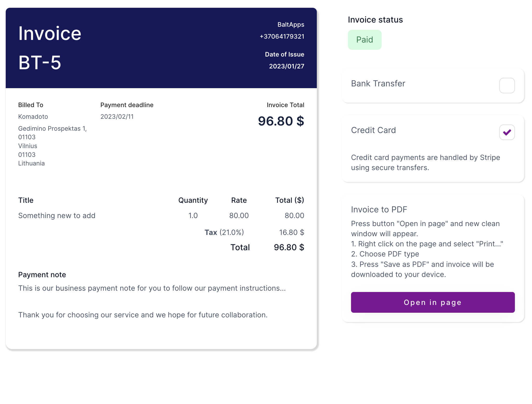This screenshot has height=404, width=532.
Task: Uncheck the Credit Card checkbox
Action: coord(507,132)
